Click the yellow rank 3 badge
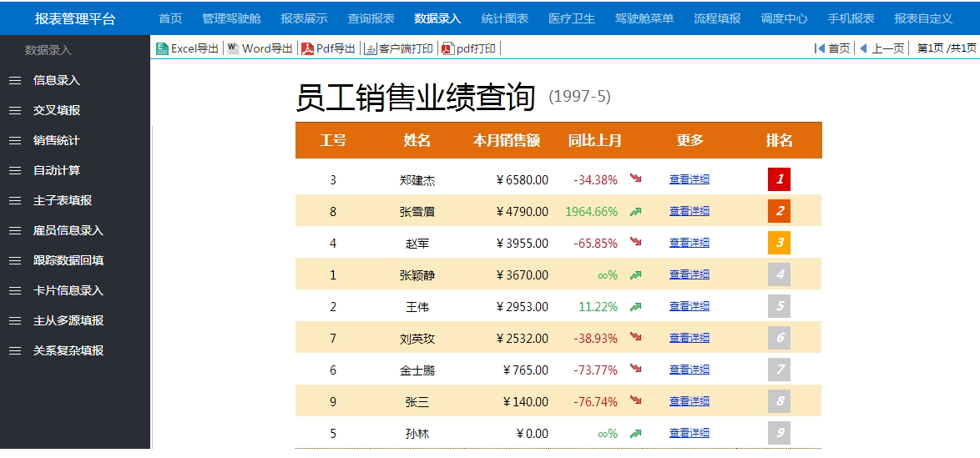Screen dimensions: 980x458 point(779,243)
